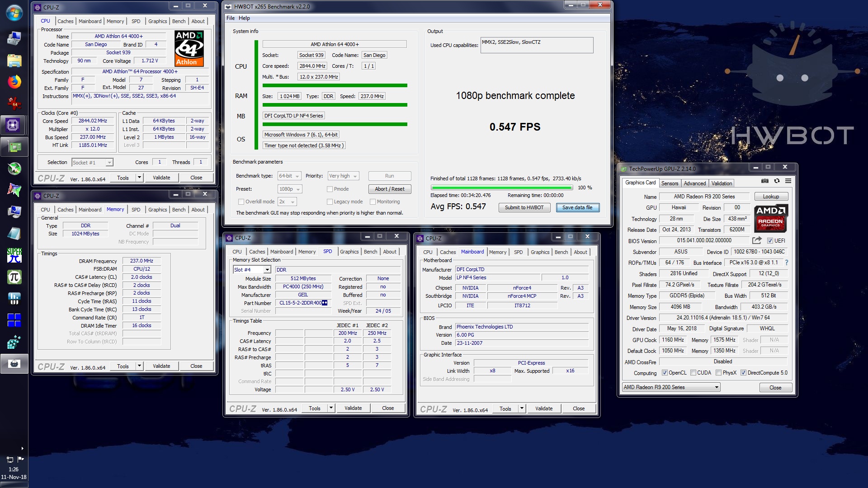This screenshot has height=488, width=868.
Task: Click the green globe taskbar icon
Action: 14,169
